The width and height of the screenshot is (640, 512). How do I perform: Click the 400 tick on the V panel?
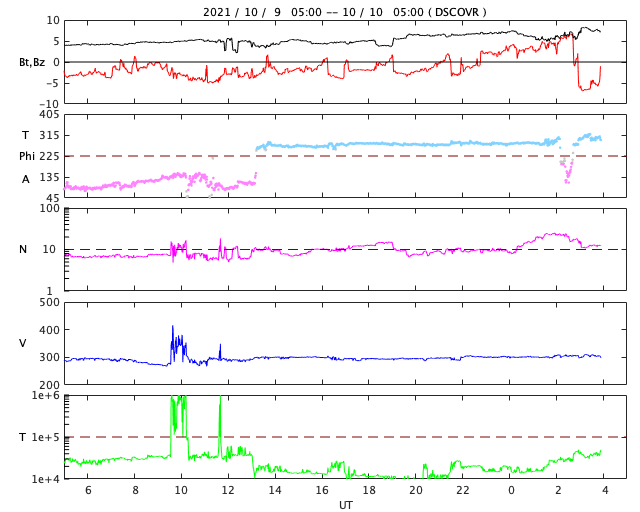[49, 329]
